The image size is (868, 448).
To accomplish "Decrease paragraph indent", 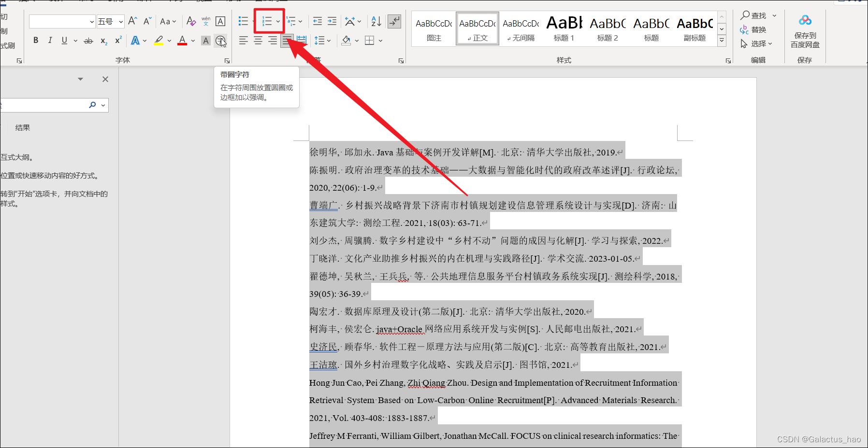I will pos(318,21).
